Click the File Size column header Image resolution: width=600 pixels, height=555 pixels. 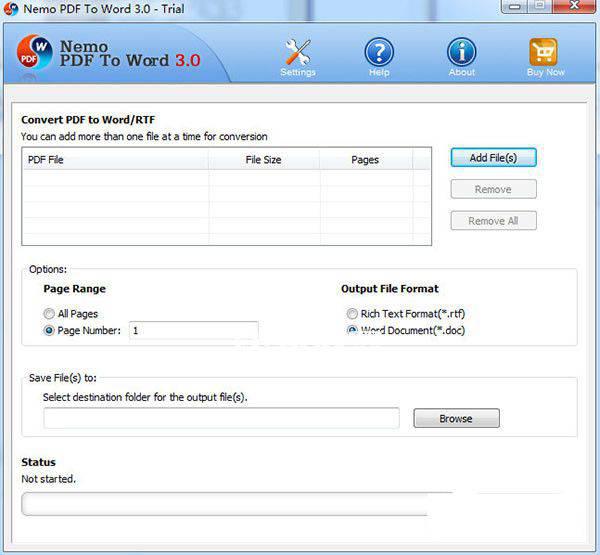[x=264, y=160]
